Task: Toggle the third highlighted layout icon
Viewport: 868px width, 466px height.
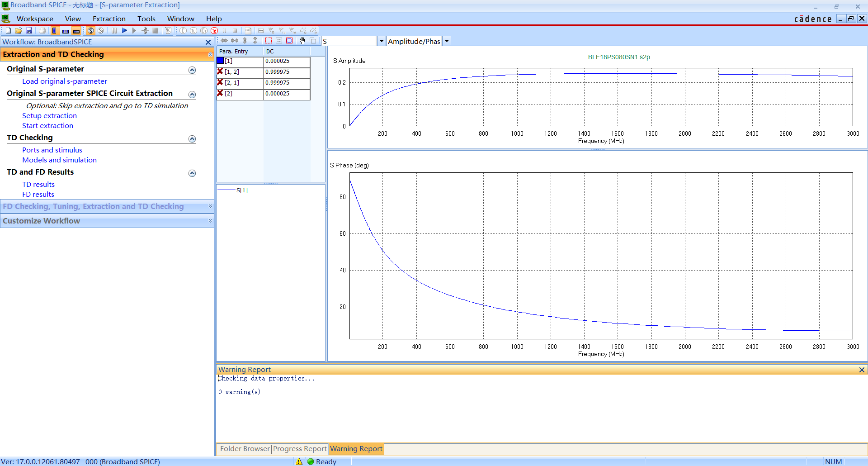Action: tap(76, 31)
